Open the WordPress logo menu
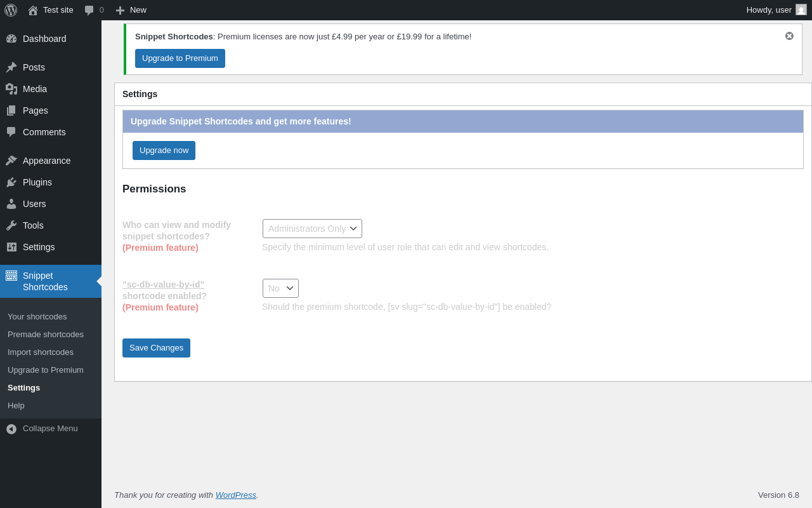The image size is (812, 508). coord(11,10)
